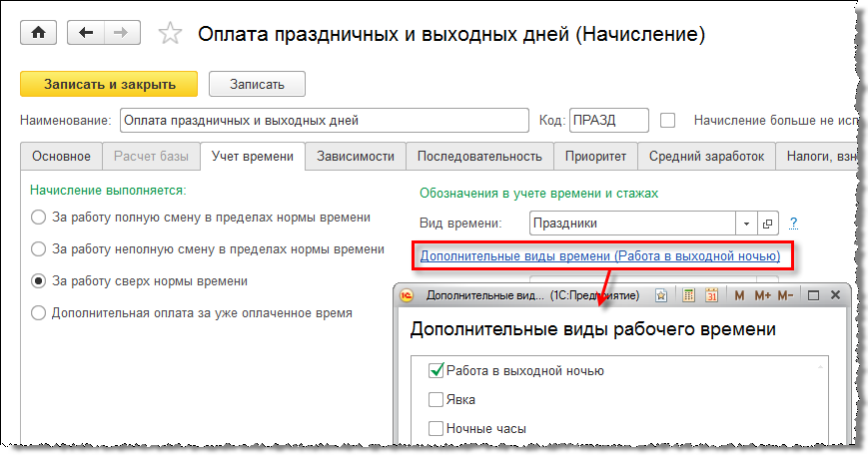This screenshot has width=868, height=455.
Task: Select За работу неполную смену radio
Action: (x=38, y=249)
